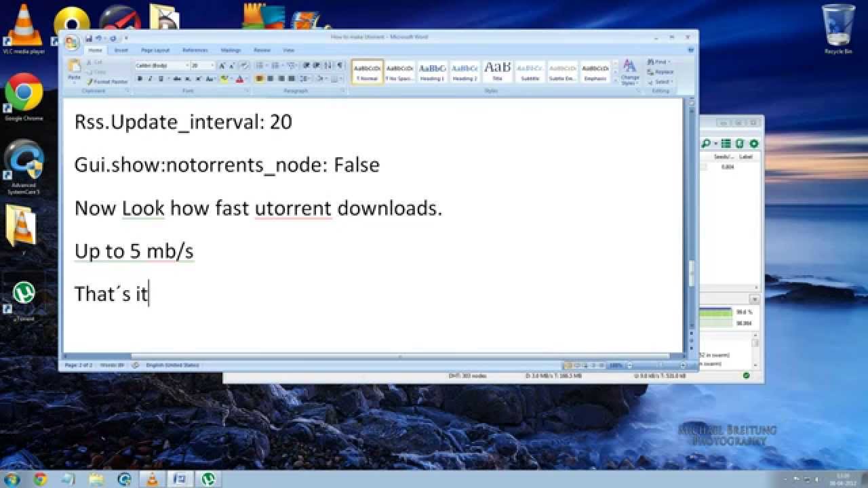Start a numbered list
Viewport: 868px width, 488px height.
pos(275,66)
